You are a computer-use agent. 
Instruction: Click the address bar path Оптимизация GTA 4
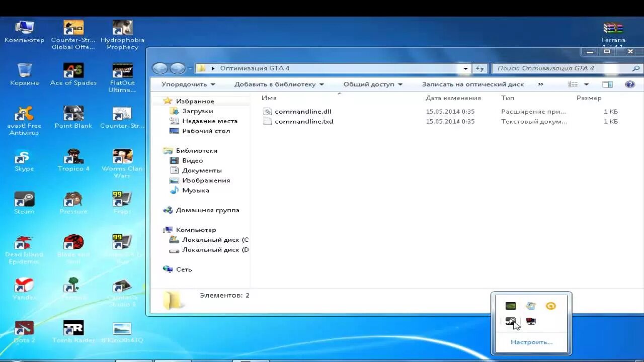point(255,68)
